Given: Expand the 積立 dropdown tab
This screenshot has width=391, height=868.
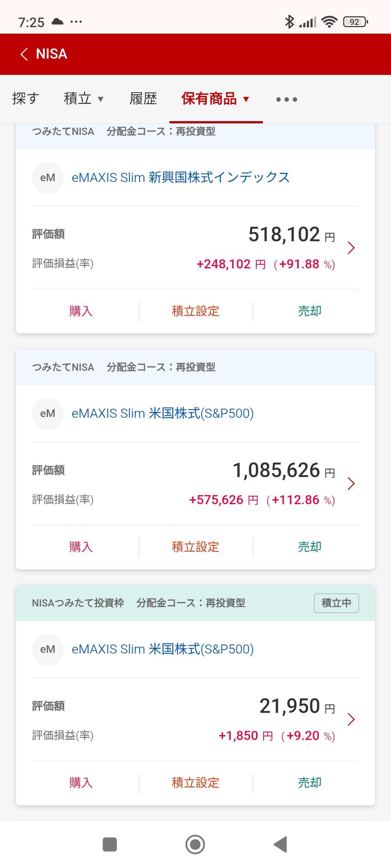Looking at the screenshot, I should (84, 98).
